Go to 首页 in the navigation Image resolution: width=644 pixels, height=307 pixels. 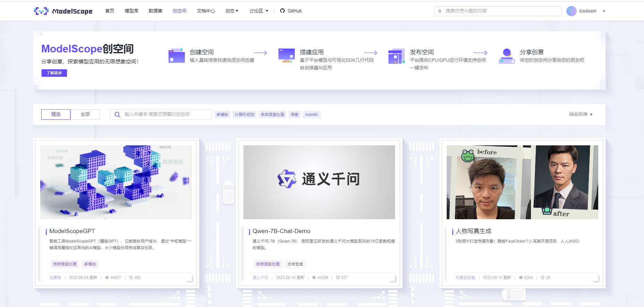110,11
